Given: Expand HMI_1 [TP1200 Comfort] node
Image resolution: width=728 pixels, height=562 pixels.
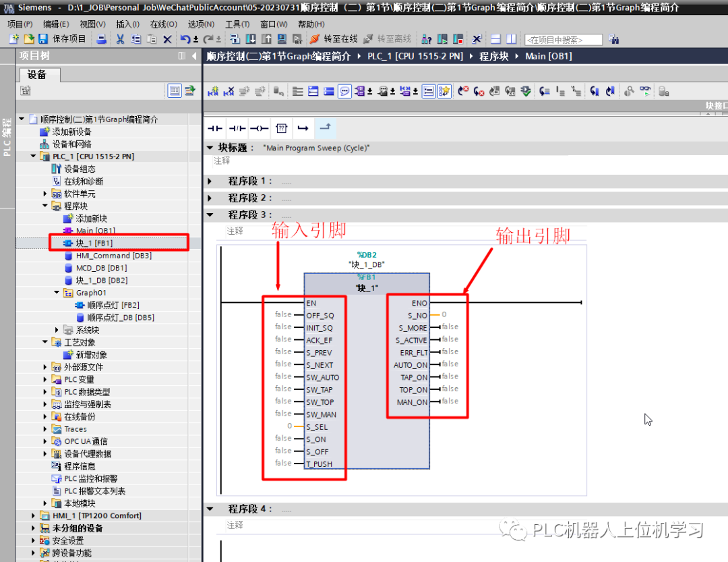Looking at the screenshot, I should [33, 515].
